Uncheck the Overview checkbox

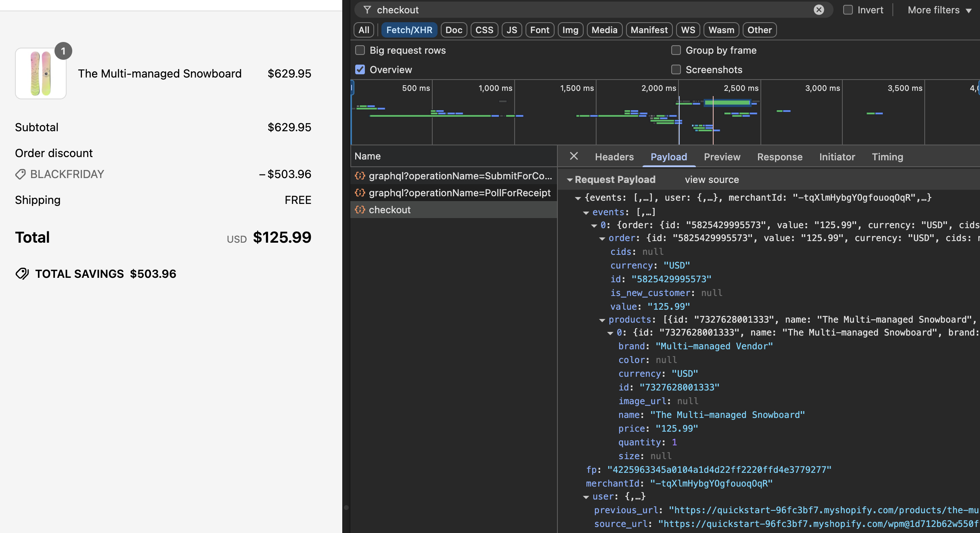coord(360,69)
